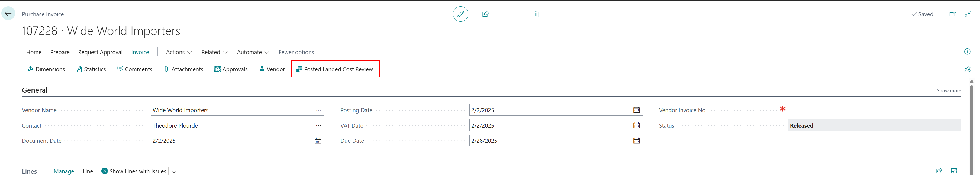Image resolution: width=980 pixels, height=175 pixels.
Task: Open the Statistics action
Action: coord(91,69)
